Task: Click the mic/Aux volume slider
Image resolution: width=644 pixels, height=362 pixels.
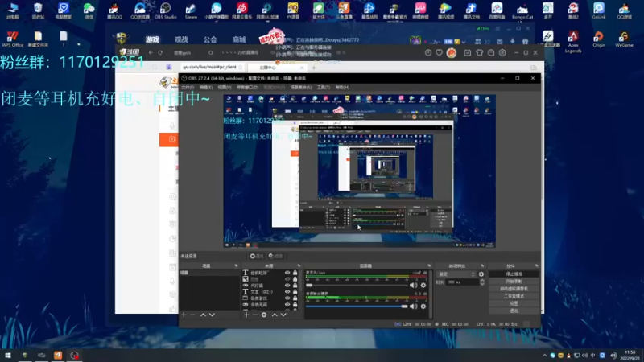Action: click(357, 286)
